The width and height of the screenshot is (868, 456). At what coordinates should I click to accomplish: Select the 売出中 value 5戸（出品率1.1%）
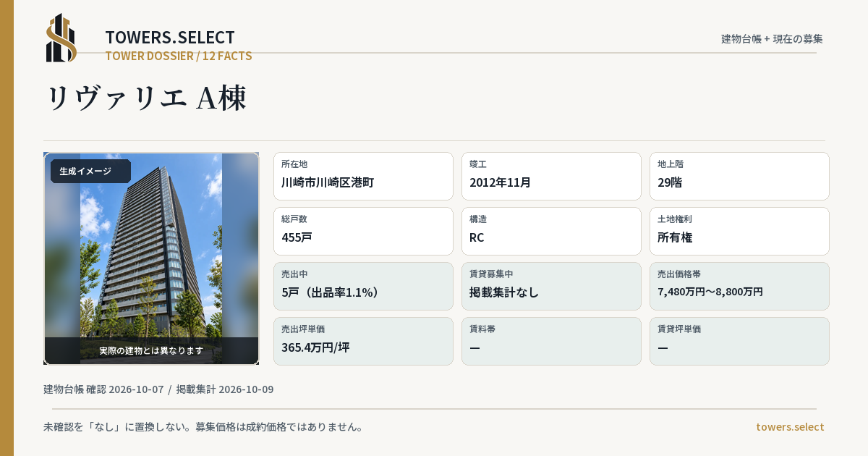pyautogui.click(x=331, y=292)
